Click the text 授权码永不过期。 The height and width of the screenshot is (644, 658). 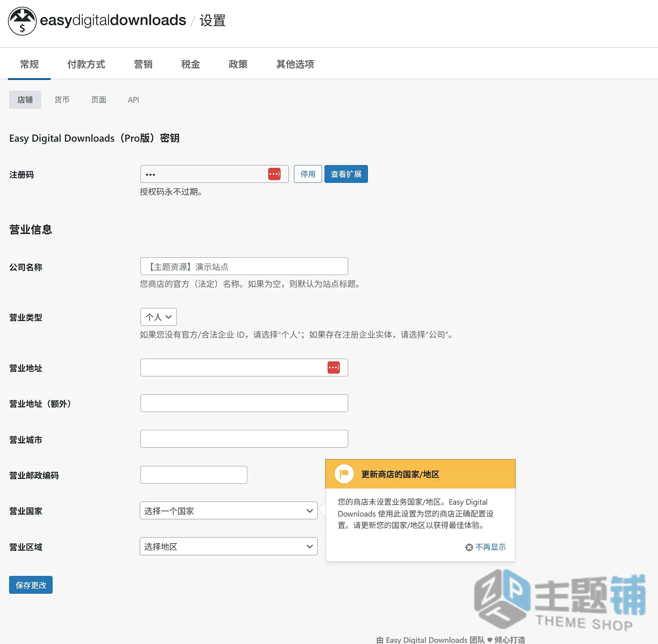pyautogui.click(x=171, y=192)
